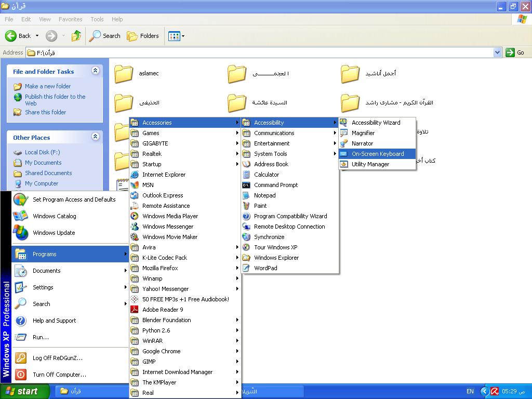Collapse the Other Places panel
The height and width of the screenshot is (399, 532).
point(96,137)
